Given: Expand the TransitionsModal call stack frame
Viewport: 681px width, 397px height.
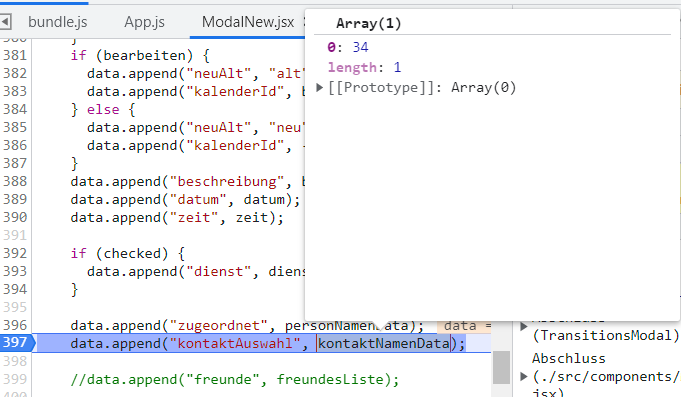Looking at the screenshot, I should pos(524,327).
